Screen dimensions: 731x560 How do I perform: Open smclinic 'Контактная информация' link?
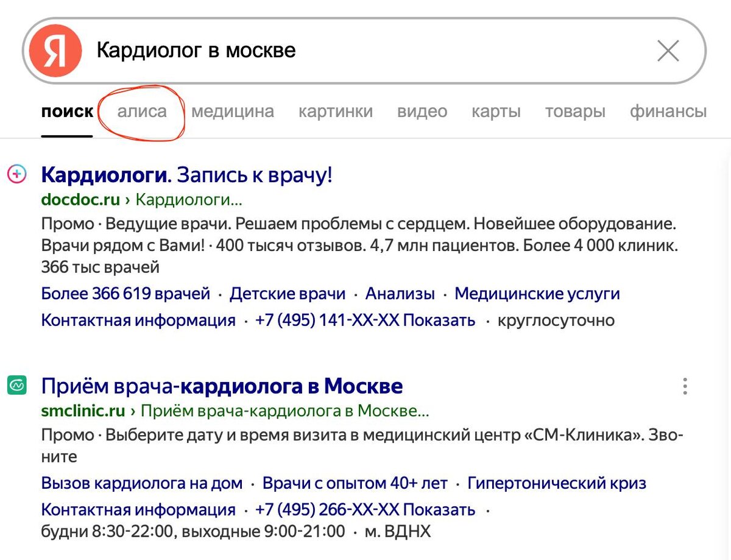(x=138, y=509)
